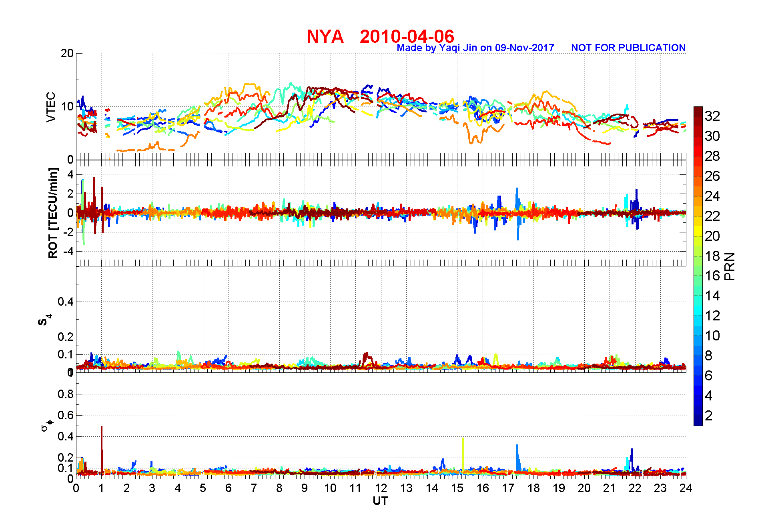Click the yellow-green sigma-phi spike near 15 UT
Image resolution: width=762 pixels, height=532 pixels.
click(x=463, y=454)
